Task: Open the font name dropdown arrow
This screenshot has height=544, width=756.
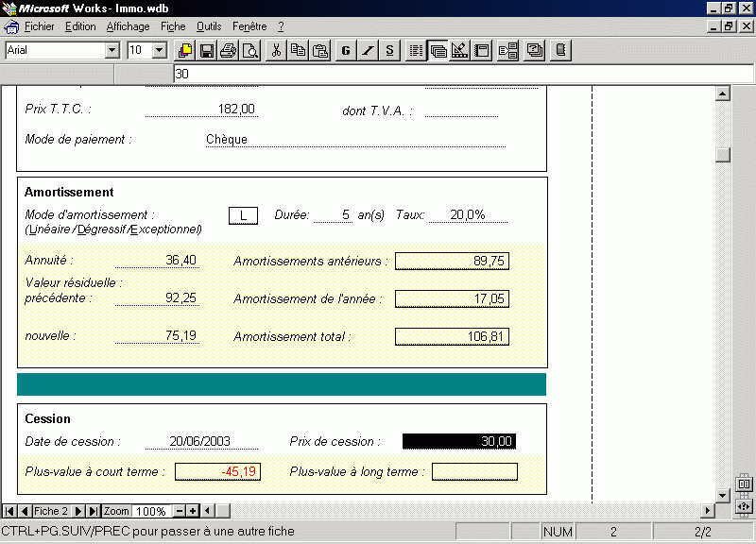Action: coord(112,50)
